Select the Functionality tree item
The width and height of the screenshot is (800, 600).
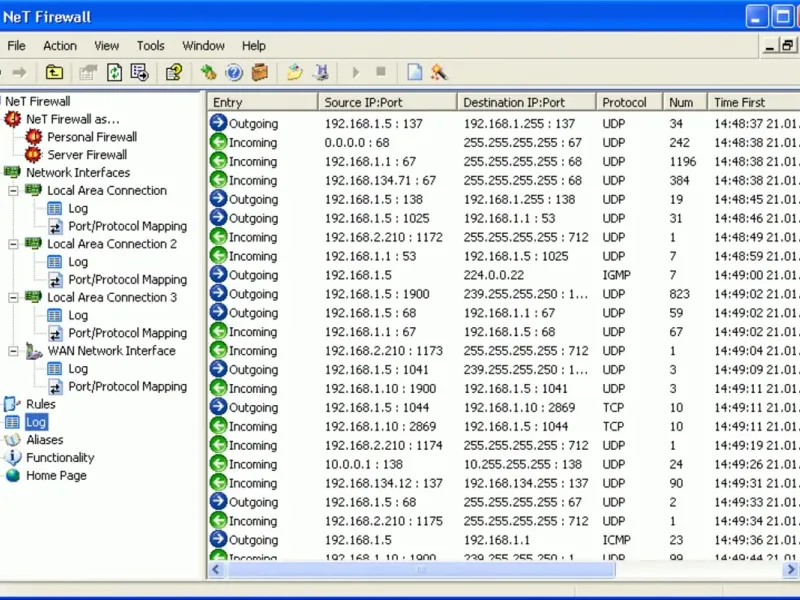(x=60, y=458)
